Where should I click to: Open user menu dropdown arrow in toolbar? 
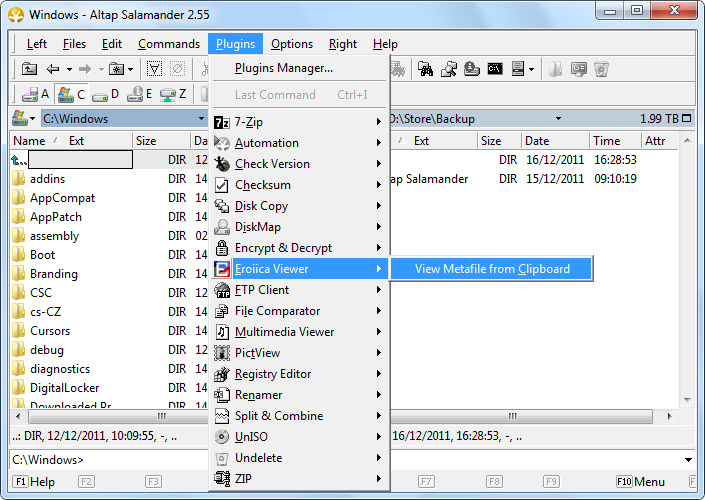531,69
